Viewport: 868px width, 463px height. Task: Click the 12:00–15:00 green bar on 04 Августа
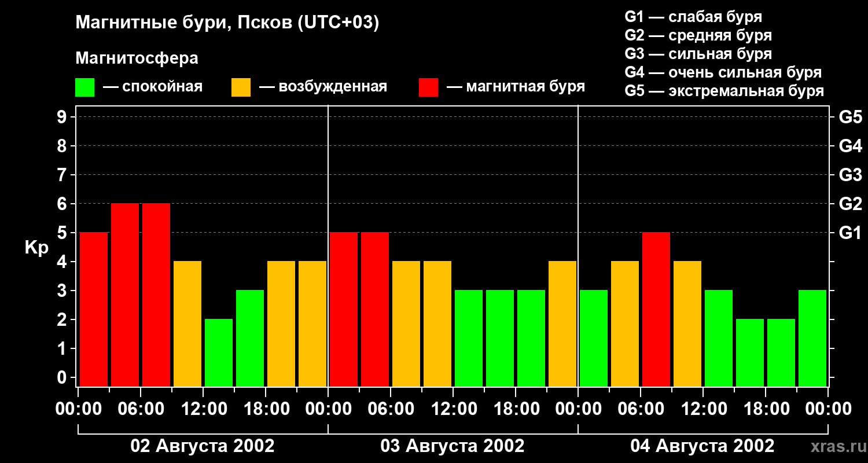(719, 338)
